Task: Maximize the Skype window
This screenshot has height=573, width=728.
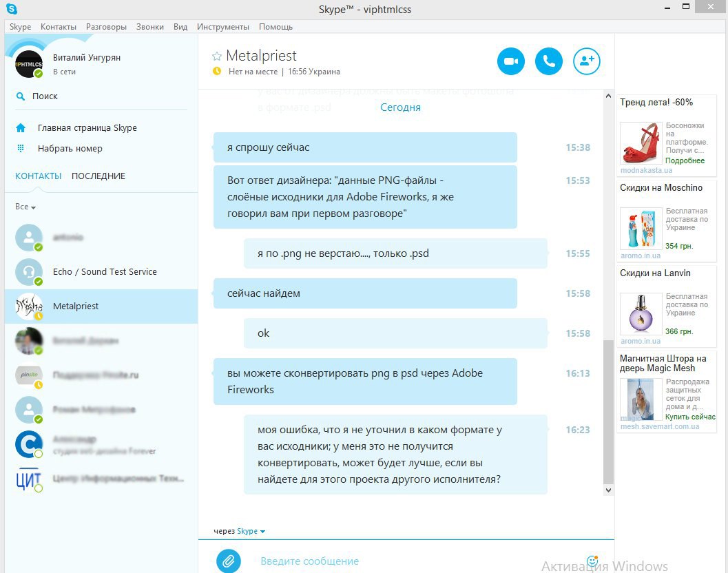Action: 686,6
